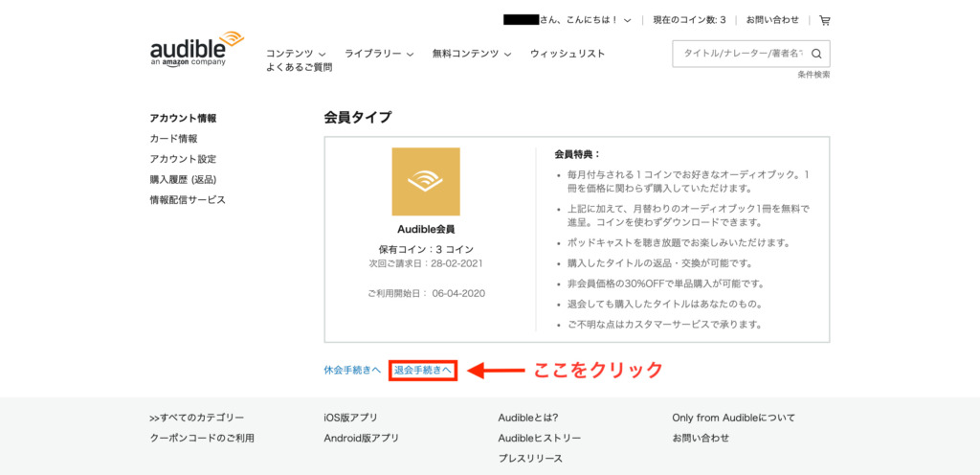The width and height of the screenshot is (980, 475).
Task: Select アカウント設定 in the sidebar
Action: (x=183, y=159)
